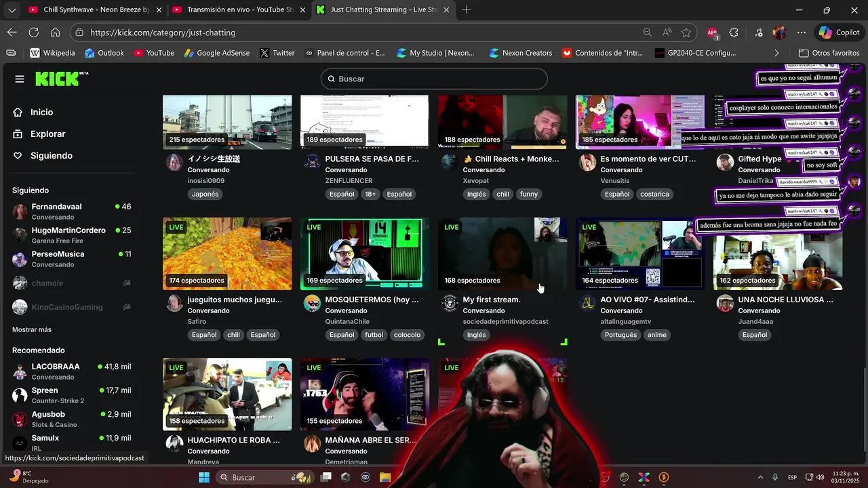The height and width of the screenshot is (488, 868).
Task: Open MOSQUETERMOS stream thumbnail
Action: click(x=365, y=253)
